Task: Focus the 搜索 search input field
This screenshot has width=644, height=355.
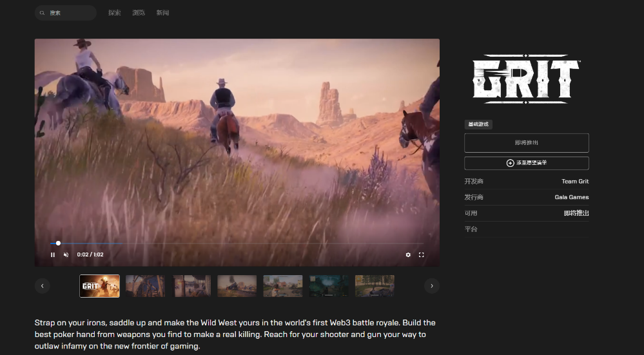Action: coord(70,13)
